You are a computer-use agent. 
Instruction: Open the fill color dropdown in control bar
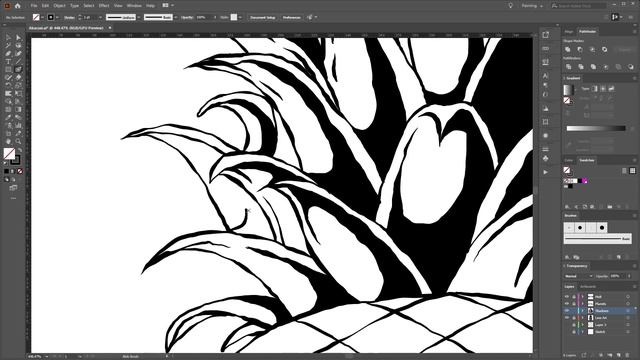pyautogui.click(x=42, y=18)
